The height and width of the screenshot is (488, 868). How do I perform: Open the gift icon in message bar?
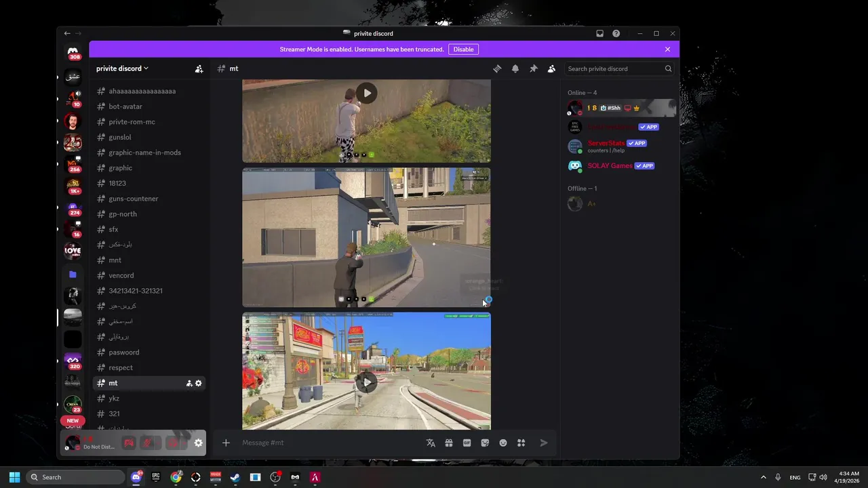pyautogui.click(x=449, y=443)
